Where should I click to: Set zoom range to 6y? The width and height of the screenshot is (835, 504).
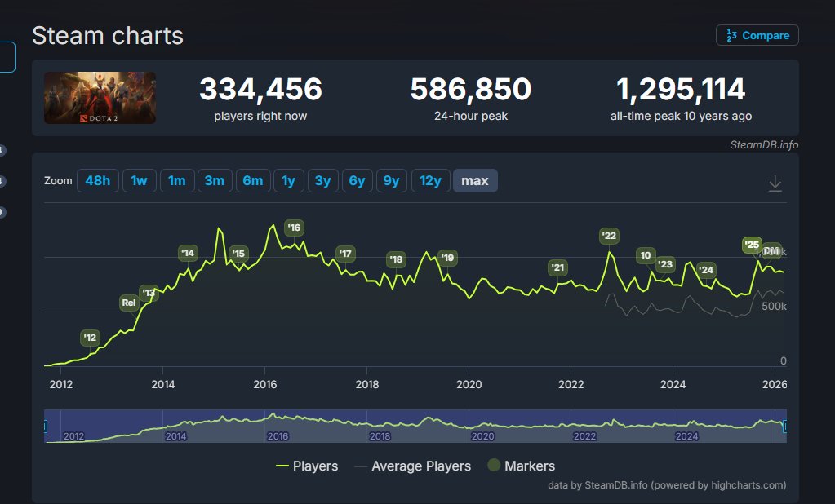357,180
